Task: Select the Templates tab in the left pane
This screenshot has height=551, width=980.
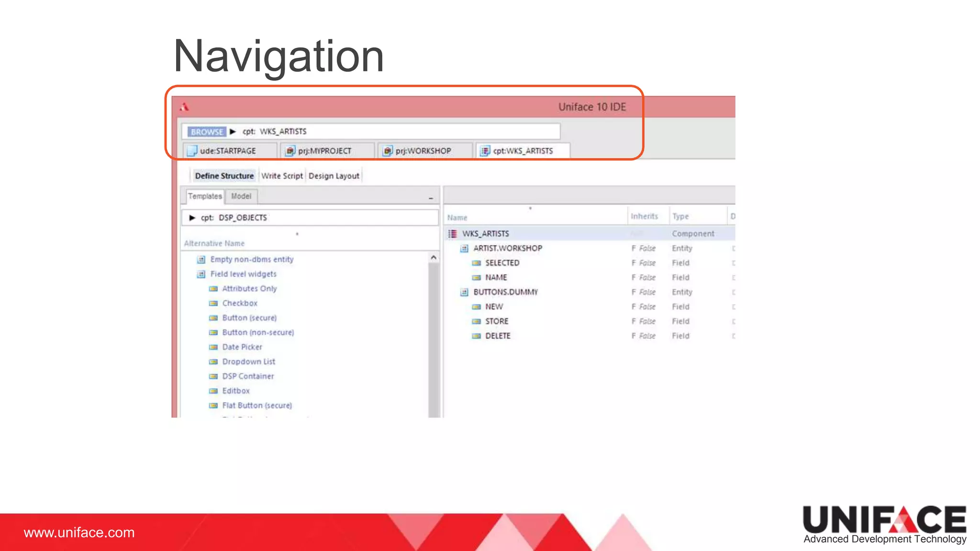Action: tap(205, 196)
